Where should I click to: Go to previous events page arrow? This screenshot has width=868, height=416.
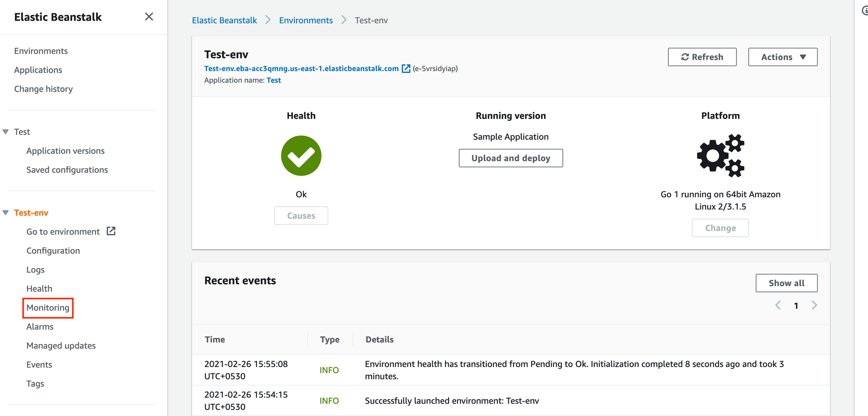[778, 305]
